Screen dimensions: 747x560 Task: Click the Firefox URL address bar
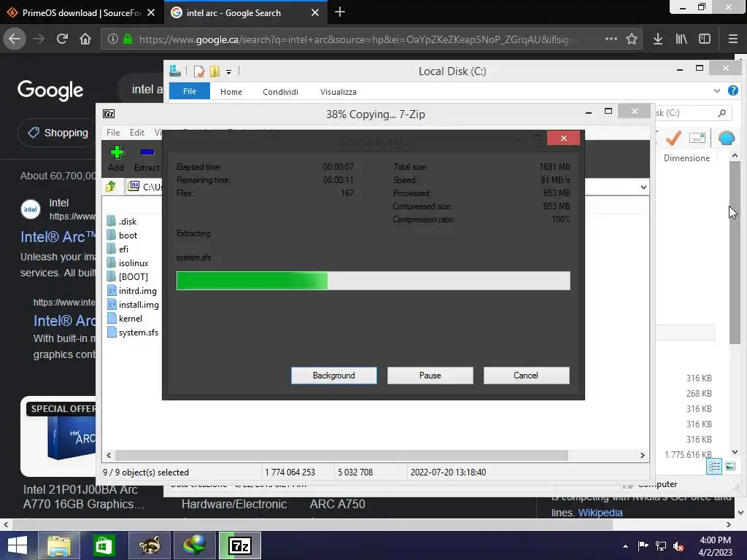(357, 39)
